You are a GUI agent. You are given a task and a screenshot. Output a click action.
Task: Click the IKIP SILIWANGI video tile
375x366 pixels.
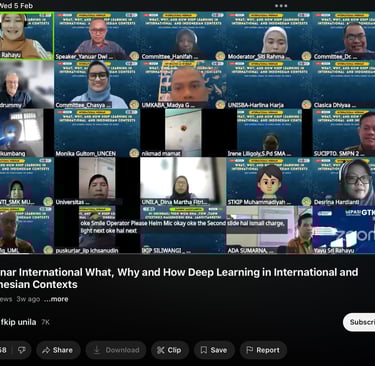tap(183, 230)
